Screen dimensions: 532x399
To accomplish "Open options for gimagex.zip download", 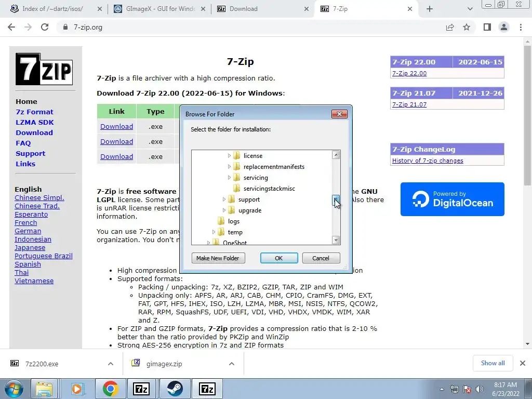I will 232,364.
